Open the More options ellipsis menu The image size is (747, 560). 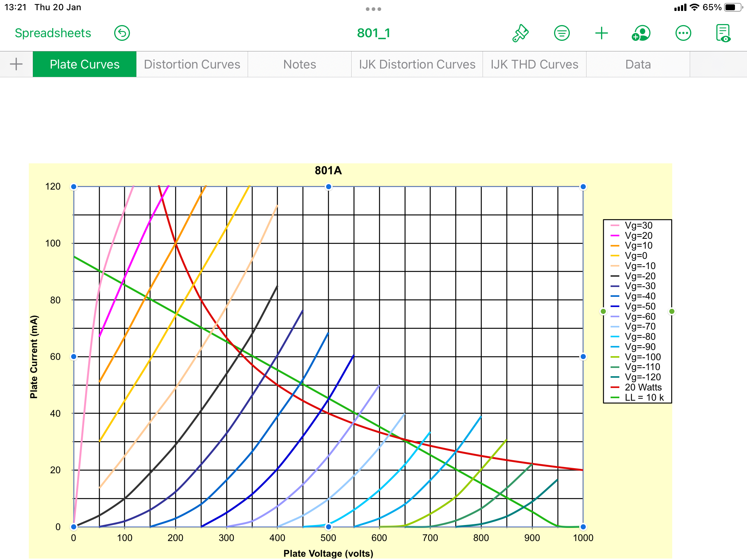coord(683,33)
